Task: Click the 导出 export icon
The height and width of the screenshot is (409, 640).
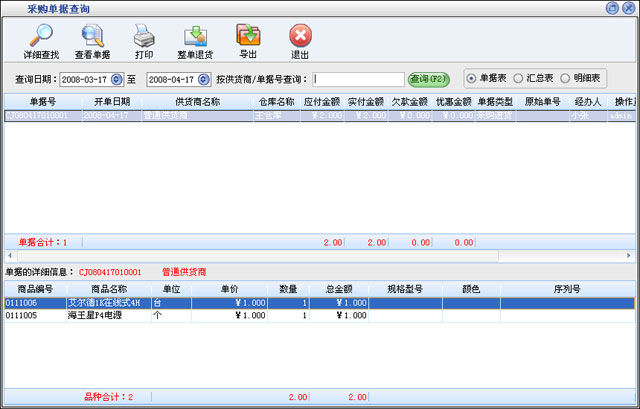Action: click(x=248, y=37)
